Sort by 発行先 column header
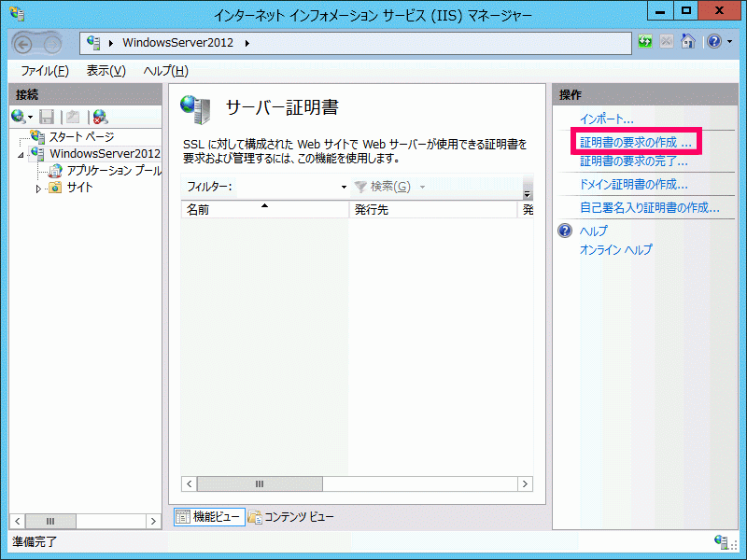Viewport: 747px width, 560px height. click(432, 209)
